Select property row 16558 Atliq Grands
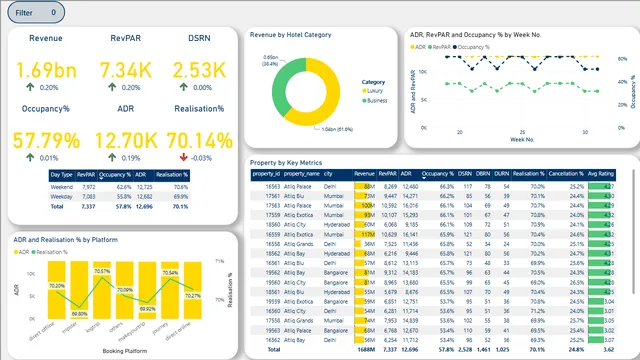 [433, 244]
